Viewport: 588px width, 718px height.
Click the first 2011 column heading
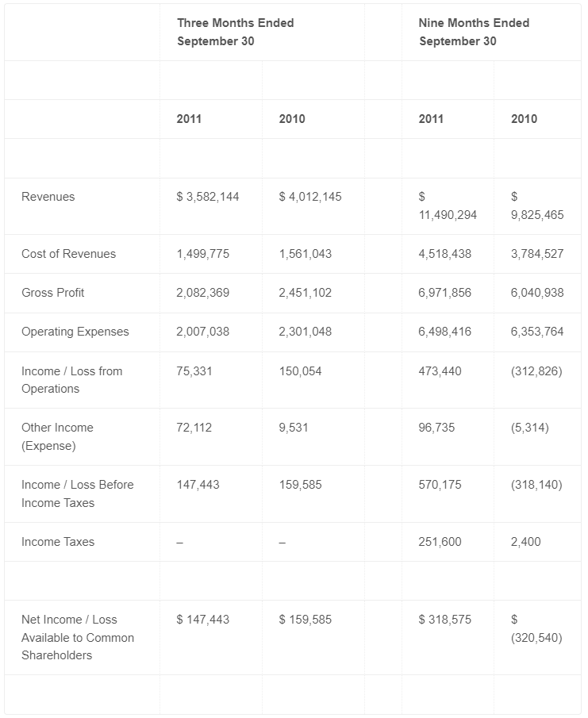pos(189,119)
